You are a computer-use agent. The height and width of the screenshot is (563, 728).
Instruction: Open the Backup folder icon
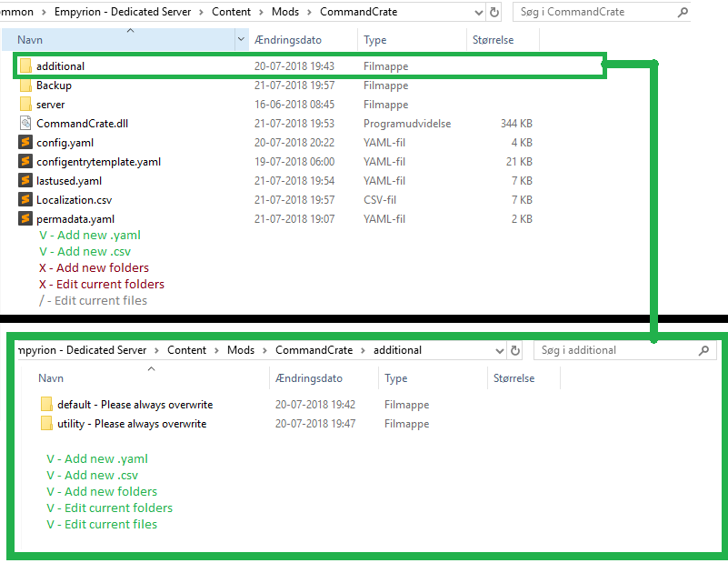[26, 85]
